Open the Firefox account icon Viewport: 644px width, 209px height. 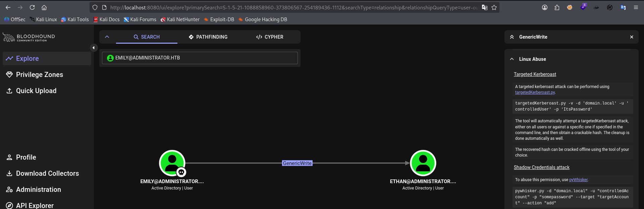545,7
